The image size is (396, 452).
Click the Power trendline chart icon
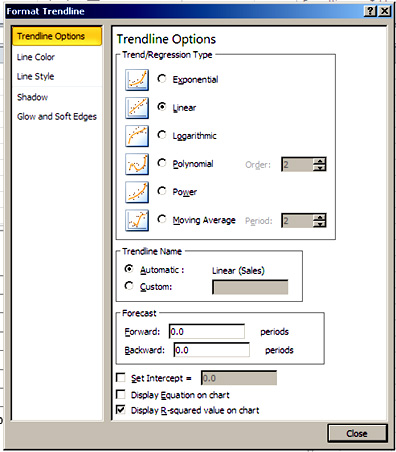pos(137,192)
